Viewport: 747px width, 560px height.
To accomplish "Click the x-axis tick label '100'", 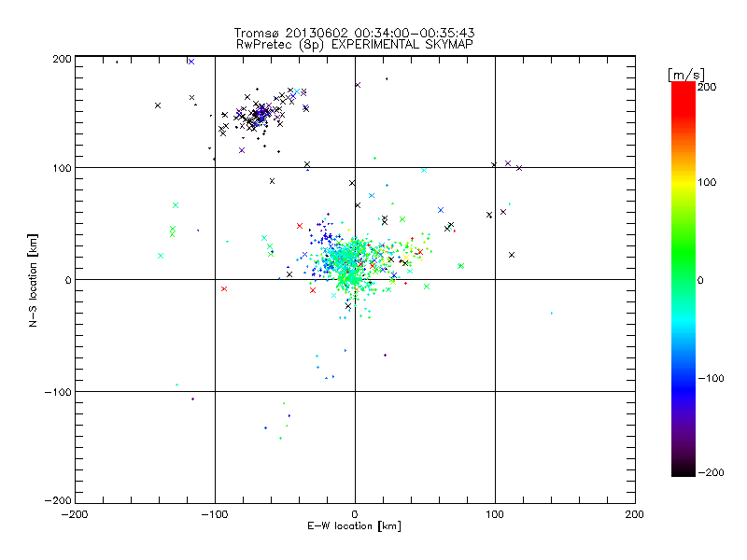I will click(495, 514).
